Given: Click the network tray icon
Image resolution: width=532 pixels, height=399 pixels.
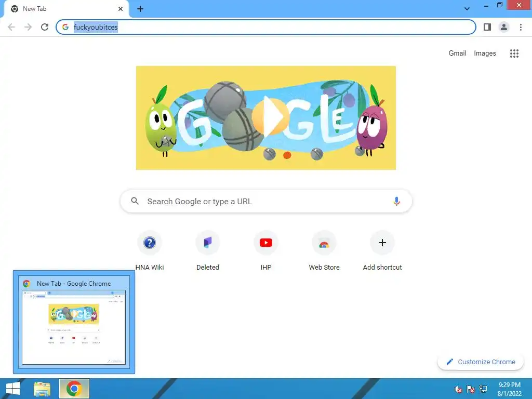Looking at the screenshot, I should point(483,389).
